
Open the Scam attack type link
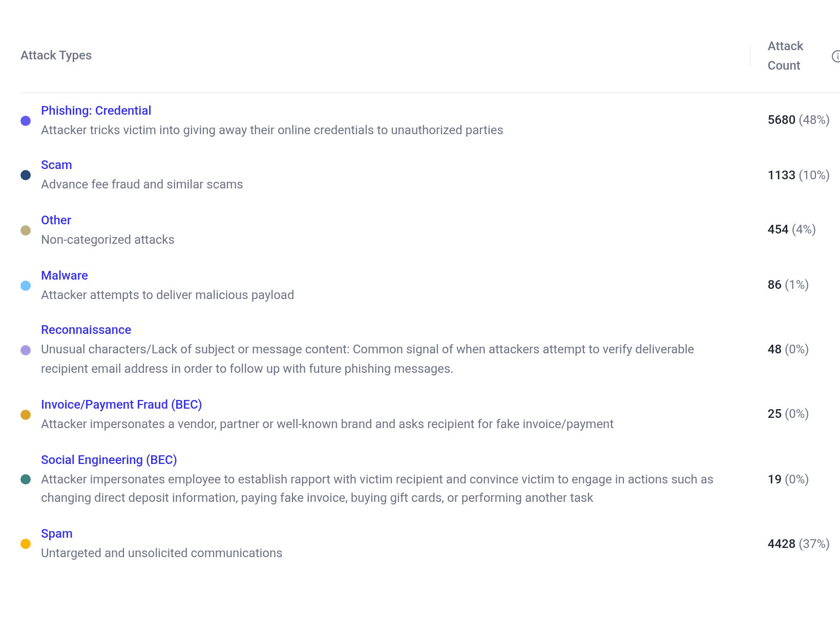pyautogui.click(x=56, y=165)
